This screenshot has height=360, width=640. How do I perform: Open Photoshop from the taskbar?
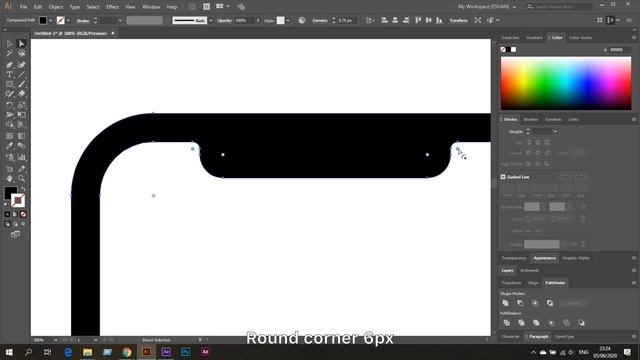pyautogui.click(x=185, y=352)
